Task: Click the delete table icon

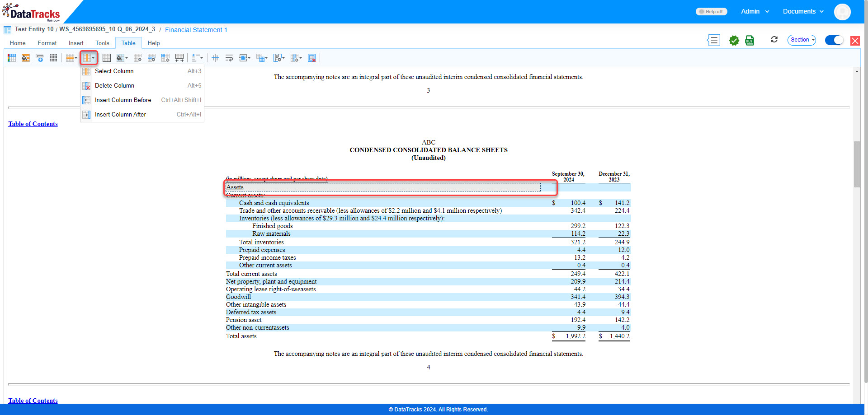Action: pos(311,58)
